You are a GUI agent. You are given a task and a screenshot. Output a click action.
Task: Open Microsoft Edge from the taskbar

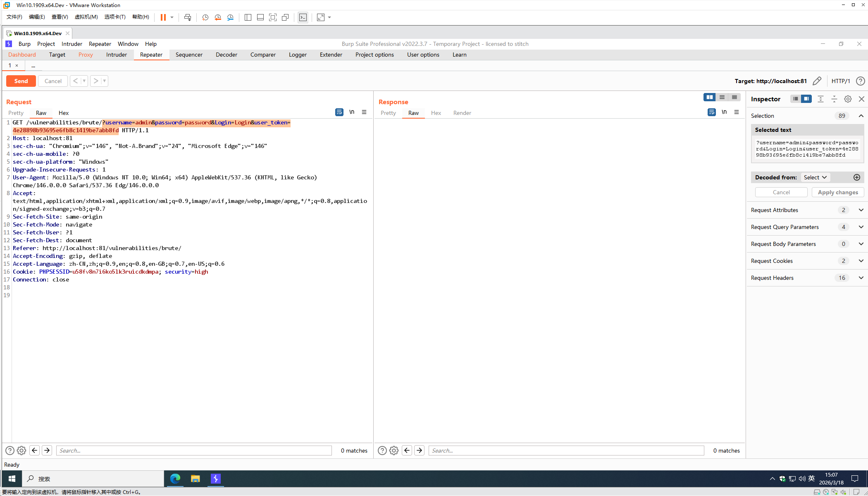175,479
